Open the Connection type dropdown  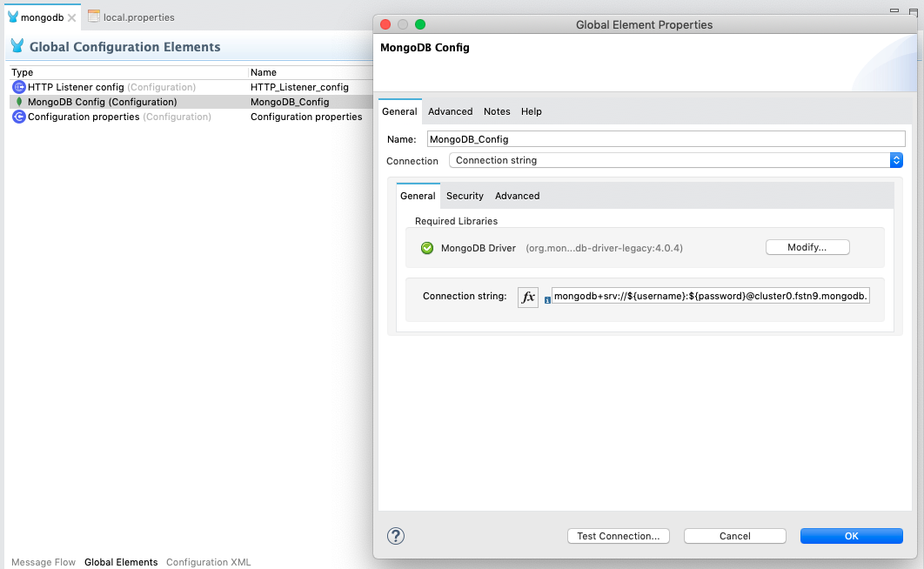675,160
